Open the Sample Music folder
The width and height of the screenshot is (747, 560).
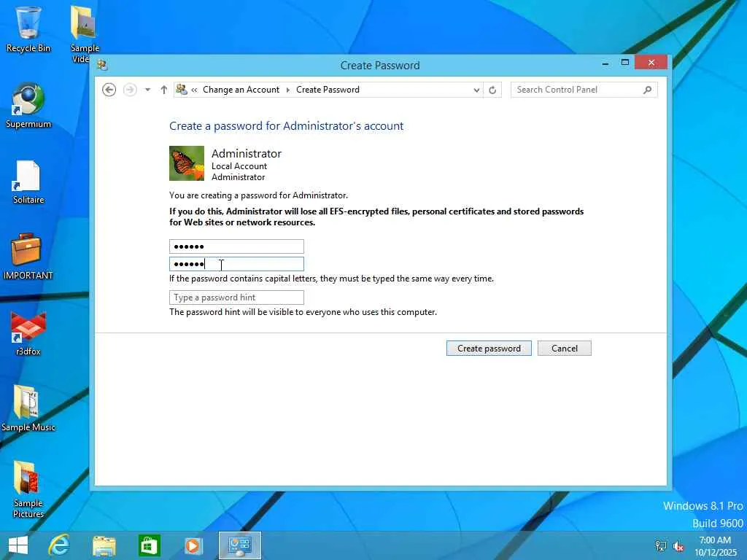tap(28, 408)
